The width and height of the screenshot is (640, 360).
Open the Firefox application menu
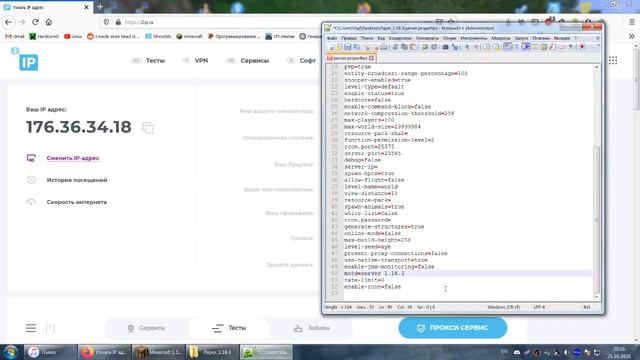[x=631, y=22]
